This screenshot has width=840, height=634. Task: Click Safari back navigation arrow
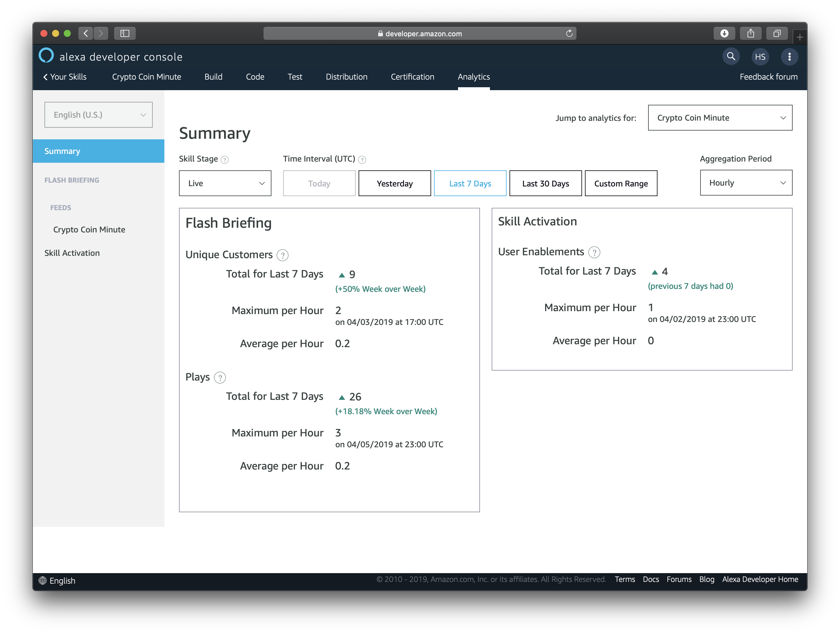tap(86, 33)
